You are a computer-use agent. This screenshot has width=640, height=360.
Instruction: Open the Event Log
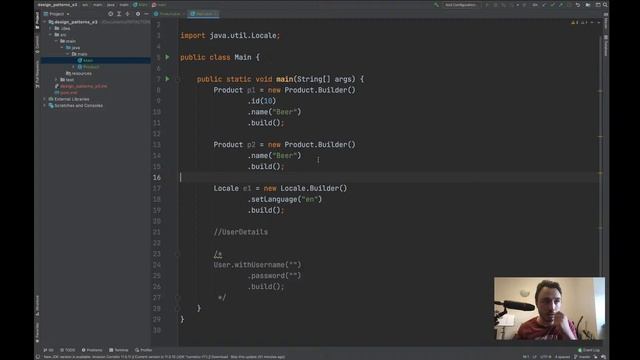(589, 350)
